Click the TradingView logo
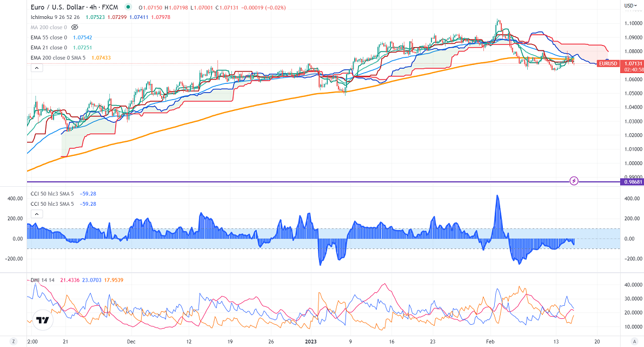Viewport: 644px width, 347px height. 41,320
